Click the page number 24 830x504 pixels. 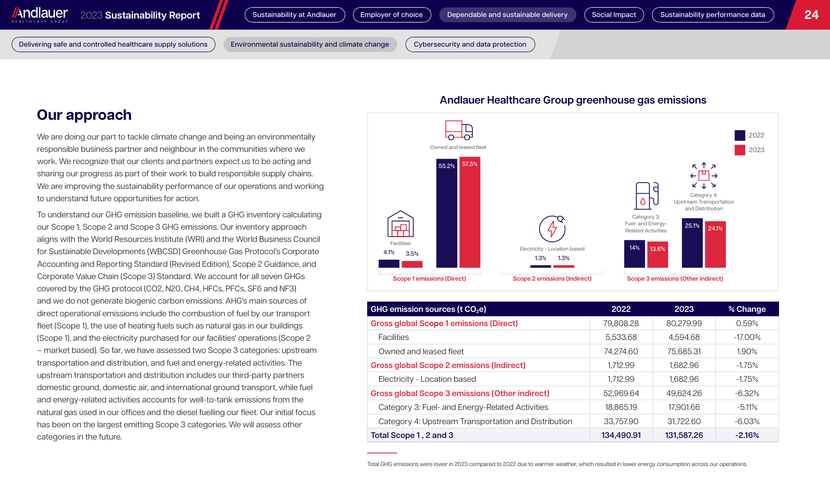click(811, 15)
